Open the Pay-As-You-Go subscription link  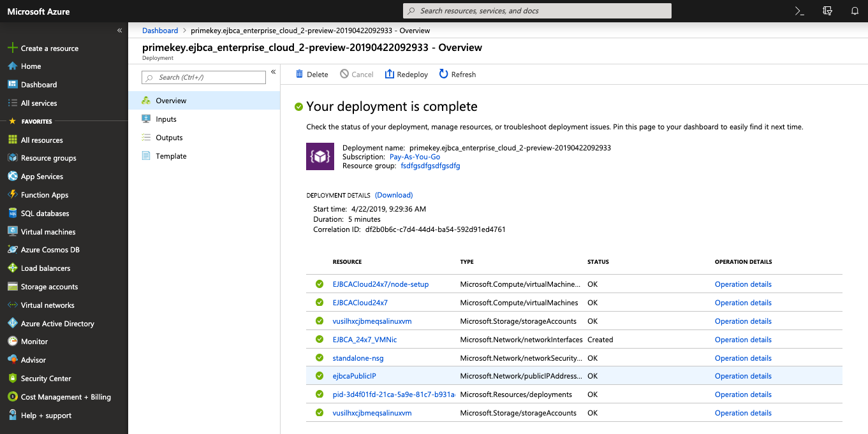415,157
